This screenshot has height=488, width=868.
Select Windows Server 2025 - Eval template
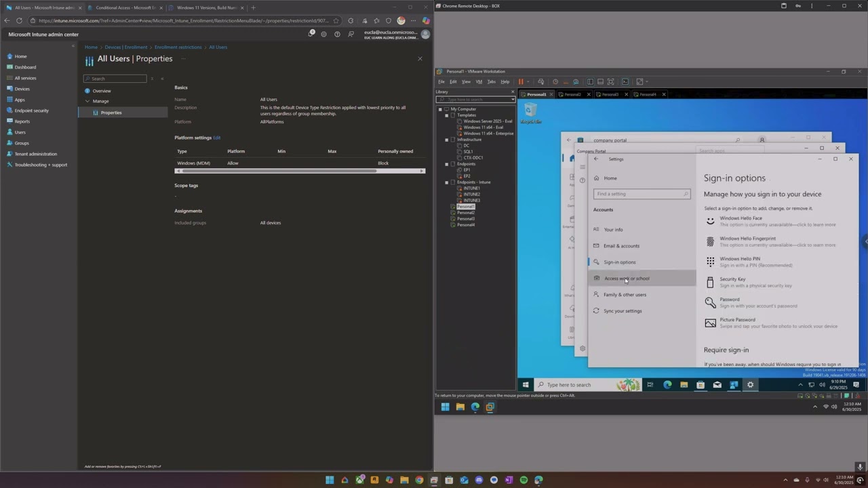point(486,121)
